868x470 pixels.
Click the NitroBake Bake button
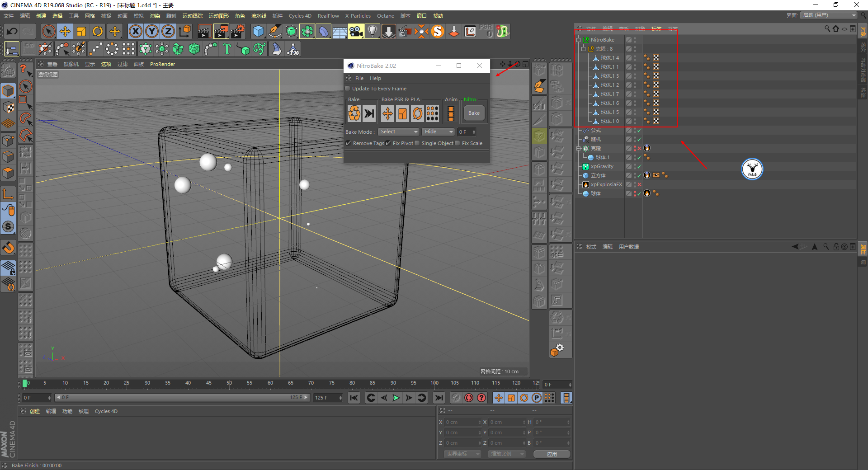pos(474,113)
